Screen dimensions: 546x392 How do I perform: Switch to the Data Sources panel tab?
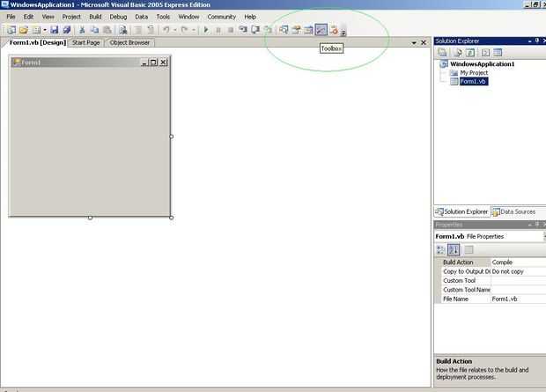(x=514, y=211)
